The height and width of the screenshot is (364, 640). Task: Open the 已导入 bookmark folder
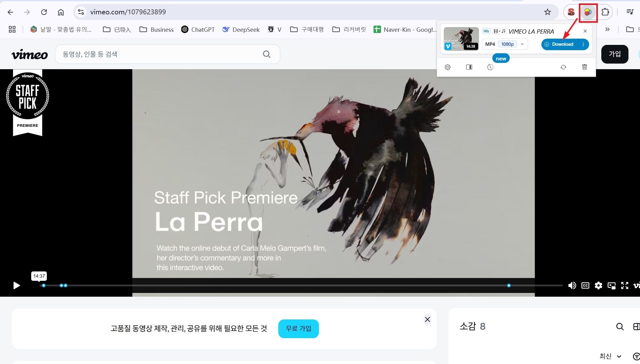[x=117, y=29]
